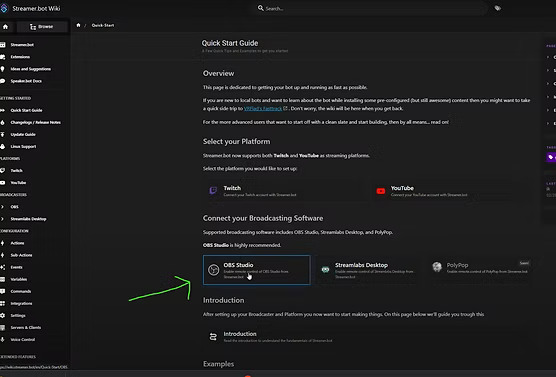This screenshot has width=556, height=377.
Task: Open the PolyPop broadcaster card
Action: [479, 270]
